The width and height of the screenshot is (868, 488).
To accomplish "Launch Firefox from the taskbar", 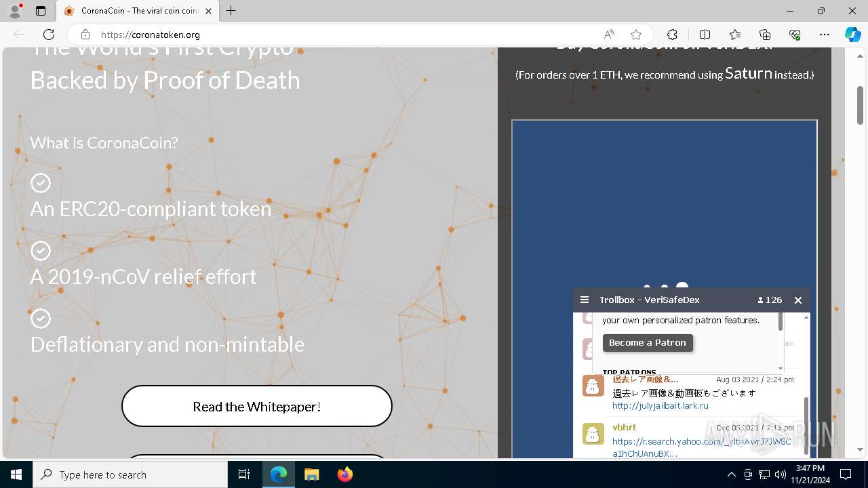I will pyautogui.click(x=344, y=474).
